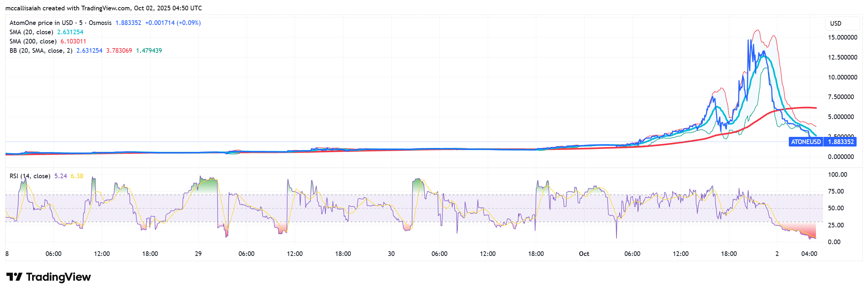The image size is (868, 293).
Task: Select the SMA (20, close) indicator legend
Action: click(x=31, y=32)
